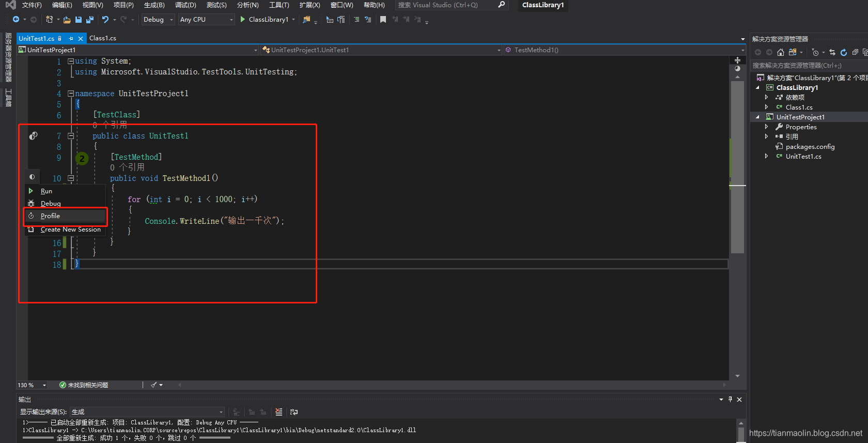Open the Any CPU platform dropdown
Image resolution: width=868 pixels, height=443 pixels.
206,20
